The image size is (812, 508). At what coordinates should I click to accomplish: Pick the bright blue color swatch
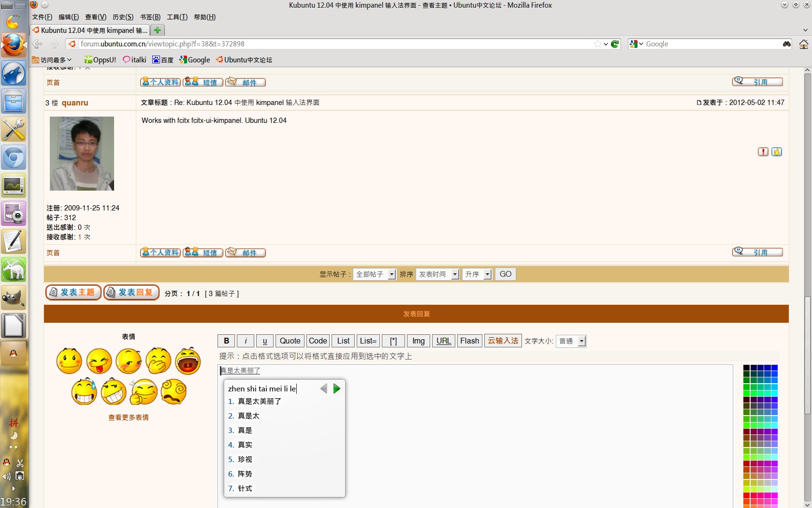[x=774, y=368]
